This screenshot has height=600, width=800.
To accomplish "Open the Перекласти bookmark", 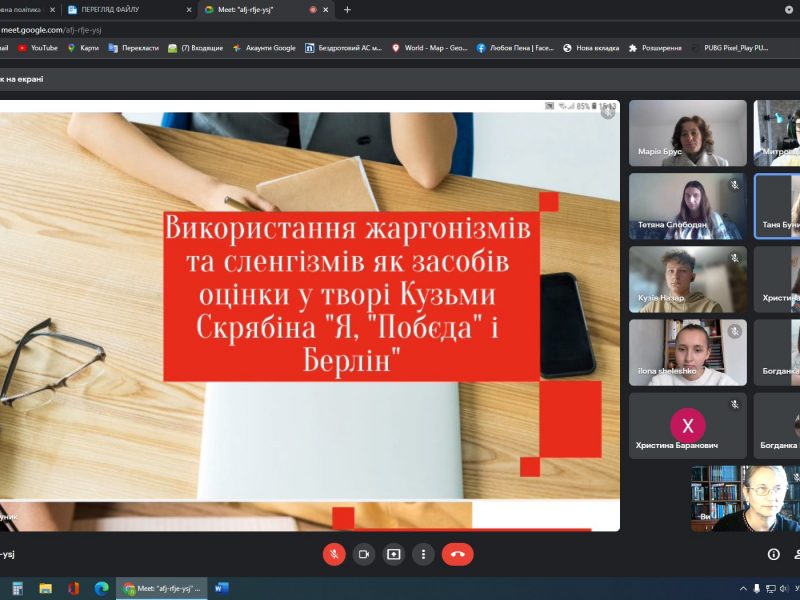I will (x=133, y=47).
